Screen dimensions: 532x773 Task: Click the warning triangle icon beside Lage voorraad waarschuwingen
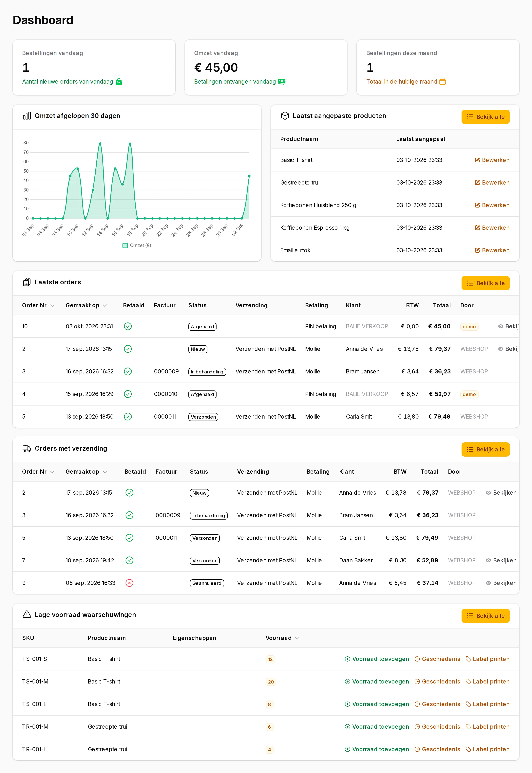tap(27, 615)
